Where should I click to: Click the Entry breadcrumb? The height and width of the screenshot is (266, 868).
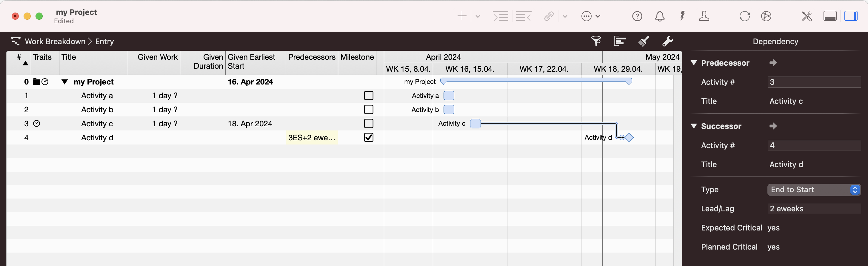pos(104,41)
